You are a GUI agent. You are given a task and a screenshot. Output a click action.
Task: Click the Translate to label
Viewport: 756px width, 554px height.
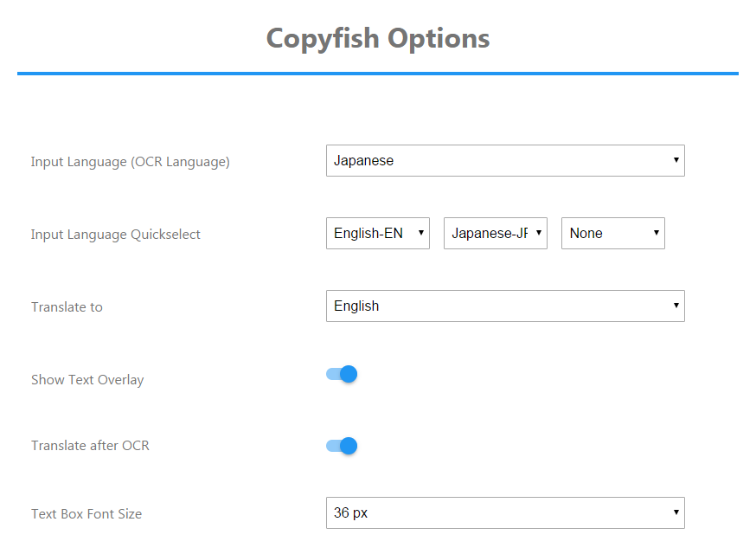67,307
